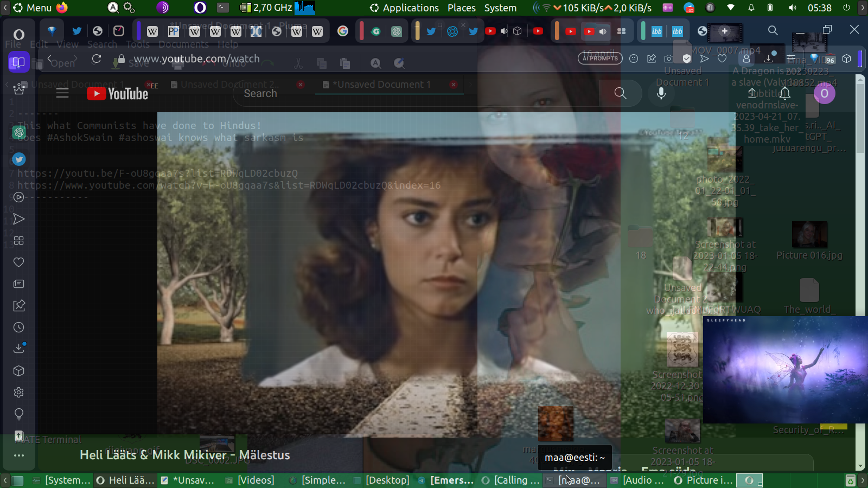This screenshot has width=868, height=488.
Task: Open the sidebar Player icon
Action: pyautogui.click(x=19, y=197)
